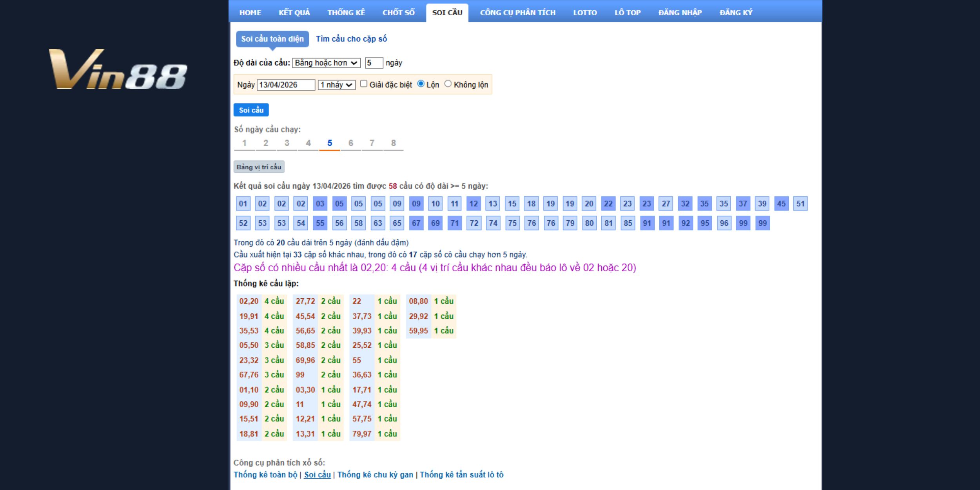The width and height of the screenshot is (980, 490).
Task: Click the dark number box 03
Action: [x=320, y=203]
